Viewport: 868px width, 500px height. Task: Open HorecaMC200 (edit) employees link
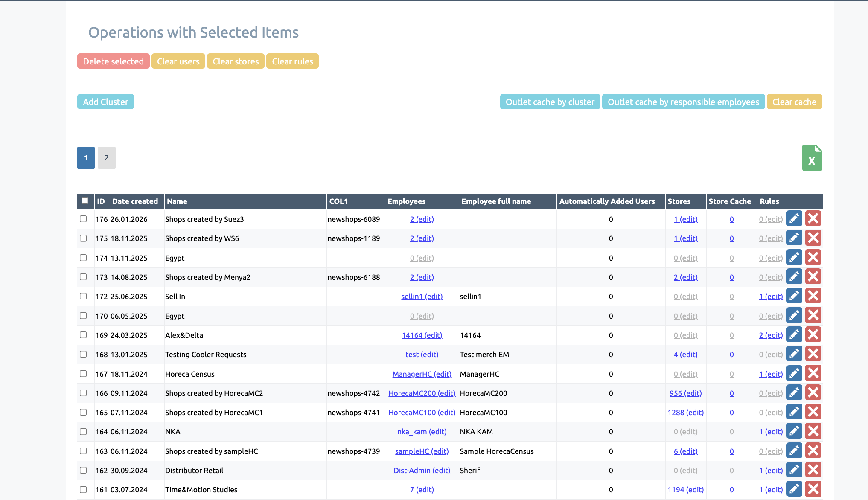click(422, 393)
